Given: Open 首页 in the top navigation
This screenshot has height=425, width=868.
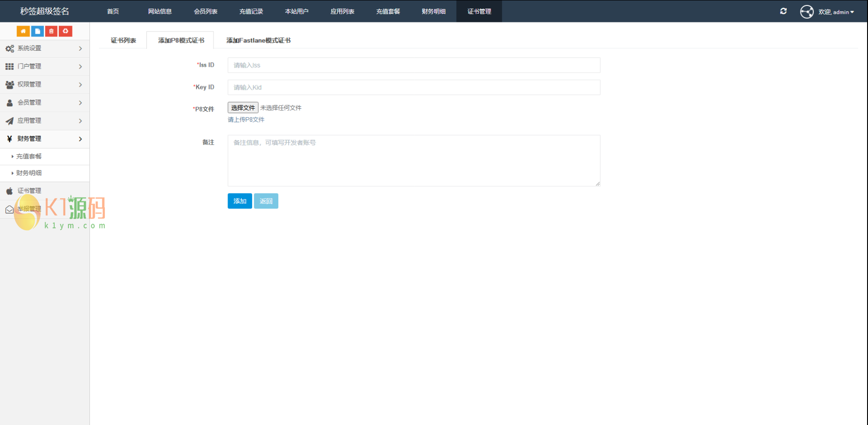Looking at the screenshot, I should [x=113, y=11].
